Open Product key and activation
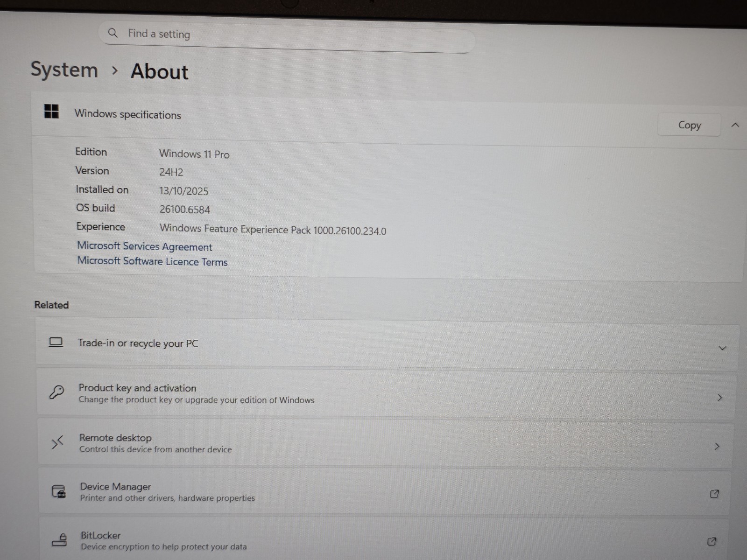 pos(387,394)
